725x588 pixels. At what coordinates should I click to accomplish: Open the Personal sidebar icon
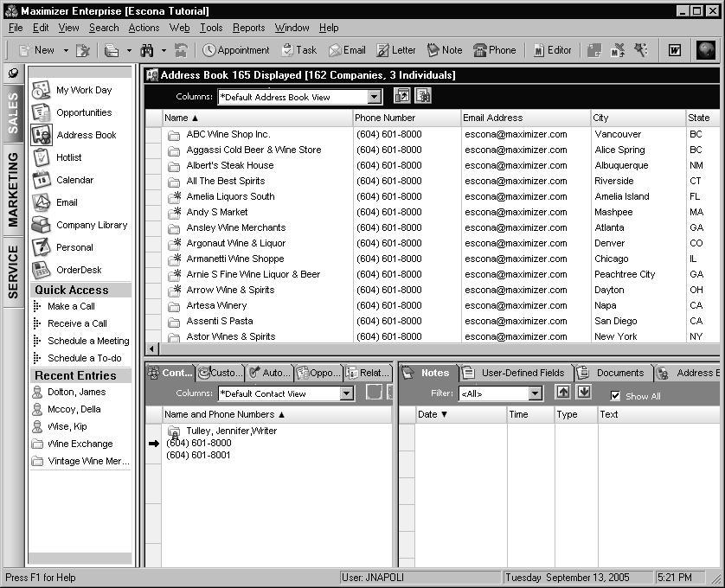pos(42,247)
